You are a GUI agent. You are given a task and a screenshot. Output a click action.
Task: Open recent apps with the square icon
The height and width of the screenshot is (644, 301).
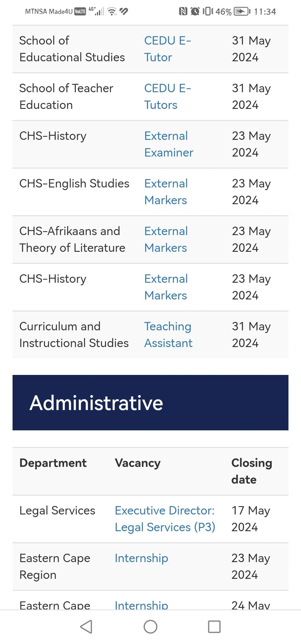[x=214, y=627]
